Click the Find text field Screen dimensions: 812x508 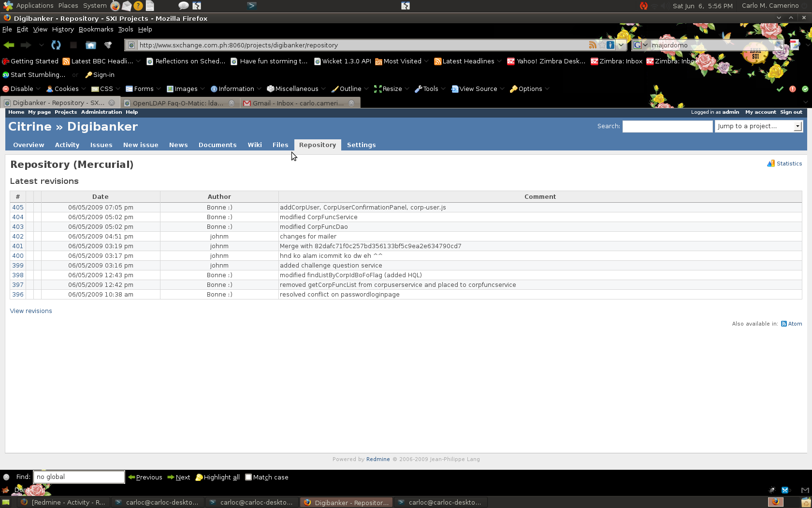click(x=79, y=477)
